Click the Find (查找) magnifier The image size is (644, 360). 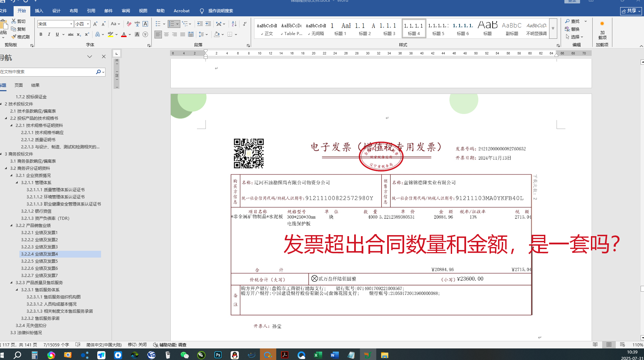click(567, 21)
